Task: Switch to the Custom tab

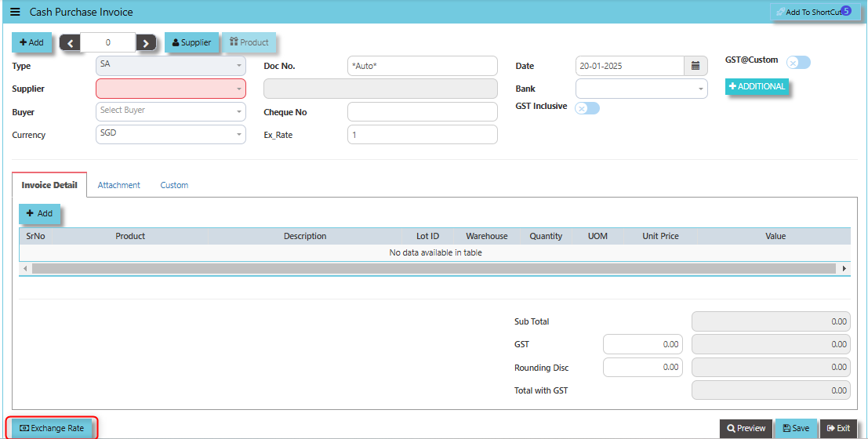Action: click(x=174, y=185)
